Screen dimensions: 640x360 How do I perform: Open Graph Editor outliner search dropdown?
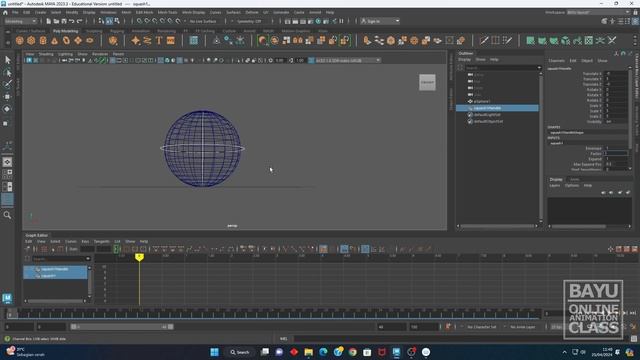point(87,258)
